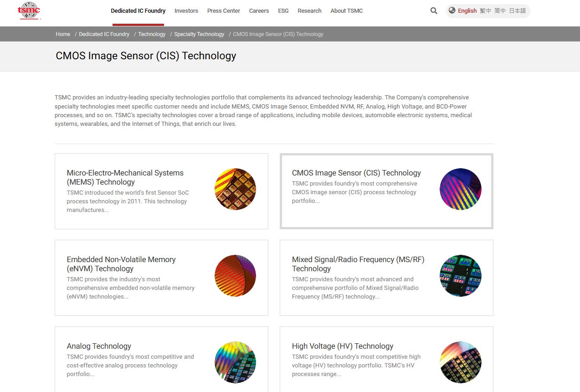The width and height of the screenshot is (580, 392).
Task: Click Technology breadcrumb link
Action: [x=152, y=34]
